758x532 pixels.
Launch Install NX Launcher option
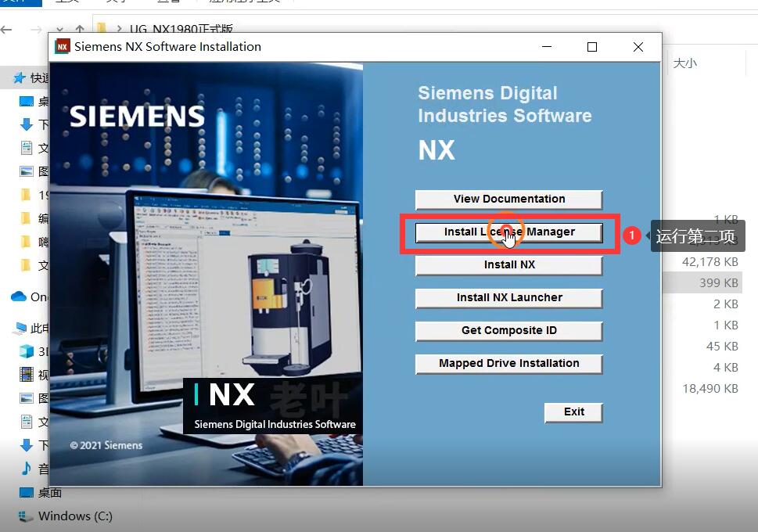pos(508,298)
